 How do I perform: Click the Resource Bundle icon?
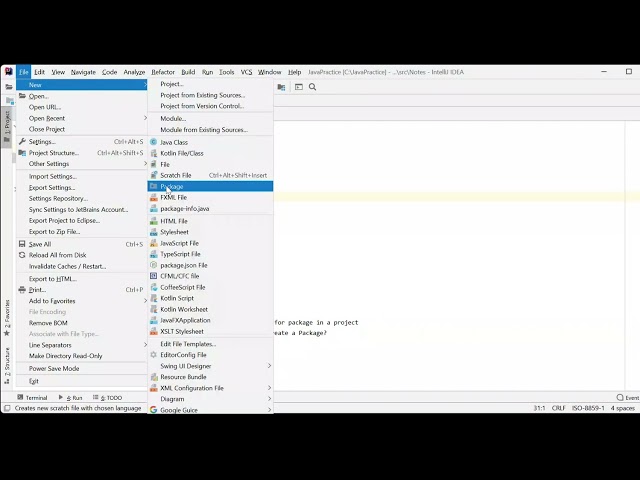coord(153,377)
